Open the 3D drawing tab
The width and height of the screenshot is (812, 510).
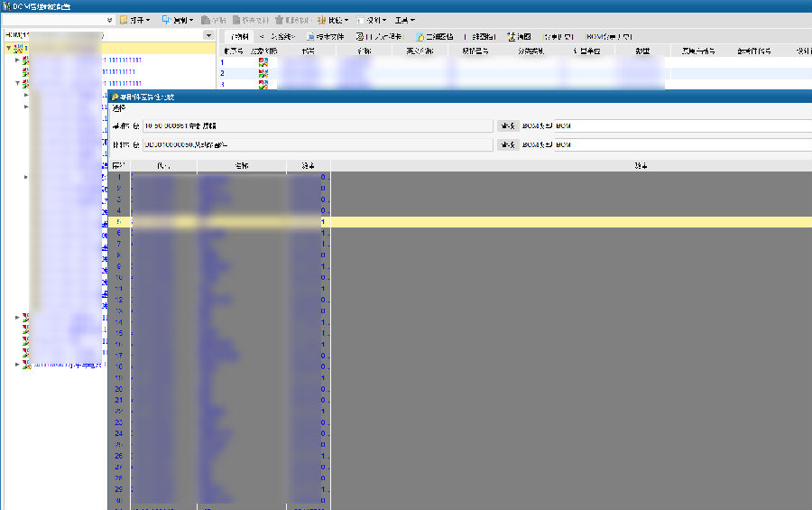[435, 37]
